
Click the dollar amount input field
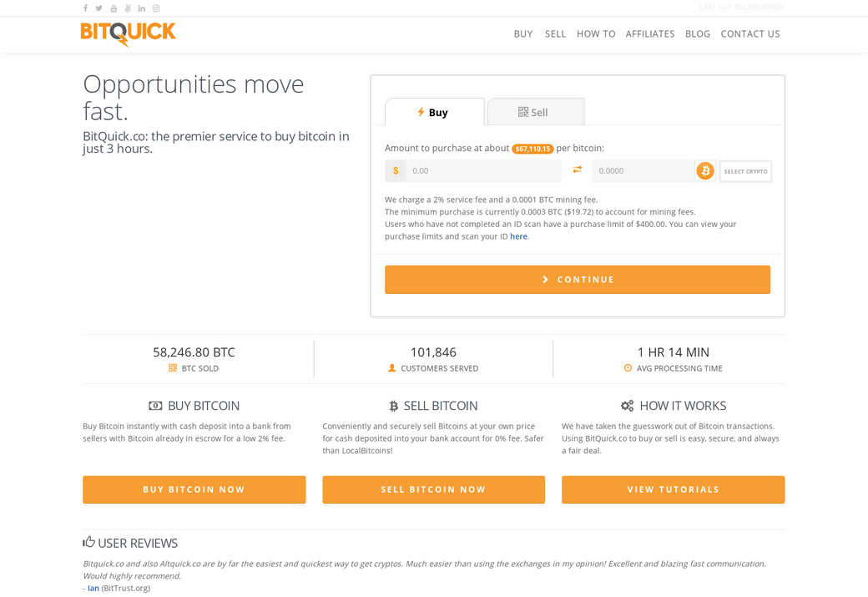484,169
